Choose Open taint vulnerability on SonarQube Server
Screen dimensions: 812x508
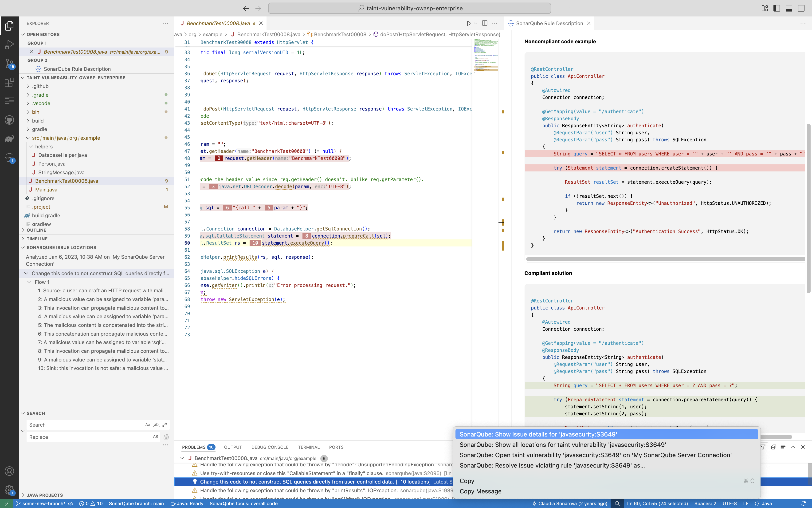tap(607, 455)
